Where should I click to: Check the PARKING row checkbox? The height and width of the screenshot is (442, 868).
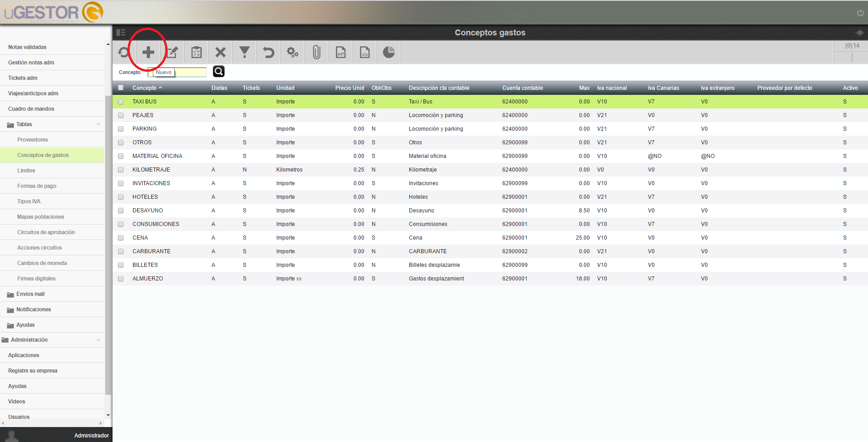(x=121, y=129)
